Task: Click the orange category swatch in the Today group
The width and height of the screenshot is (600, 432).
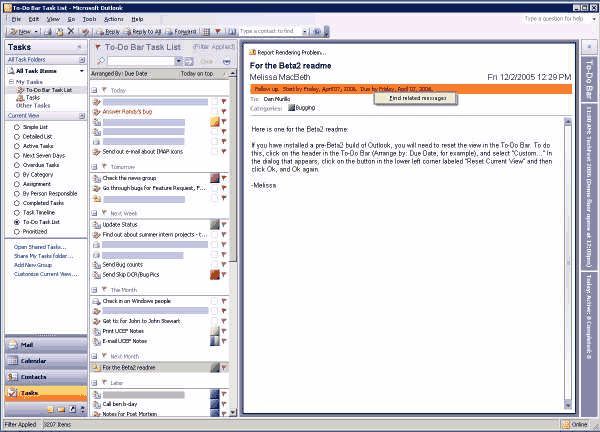Action: click(x=215, y=122)
